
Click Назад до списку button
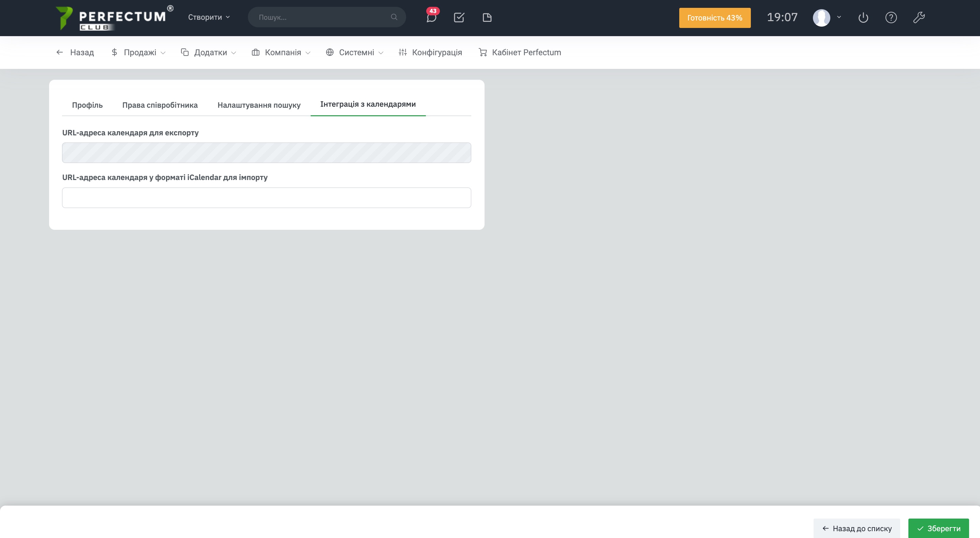[857, 528]
